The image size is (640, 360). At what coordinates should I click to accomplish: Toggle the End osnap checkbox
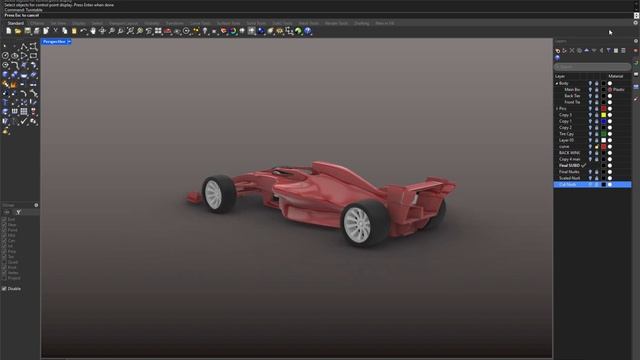click(x=4, y=219)
